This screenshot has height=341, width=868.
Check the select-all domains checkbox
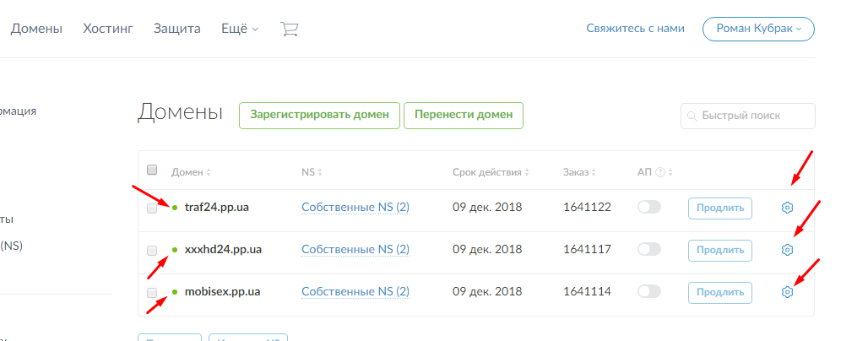[153, 170]
